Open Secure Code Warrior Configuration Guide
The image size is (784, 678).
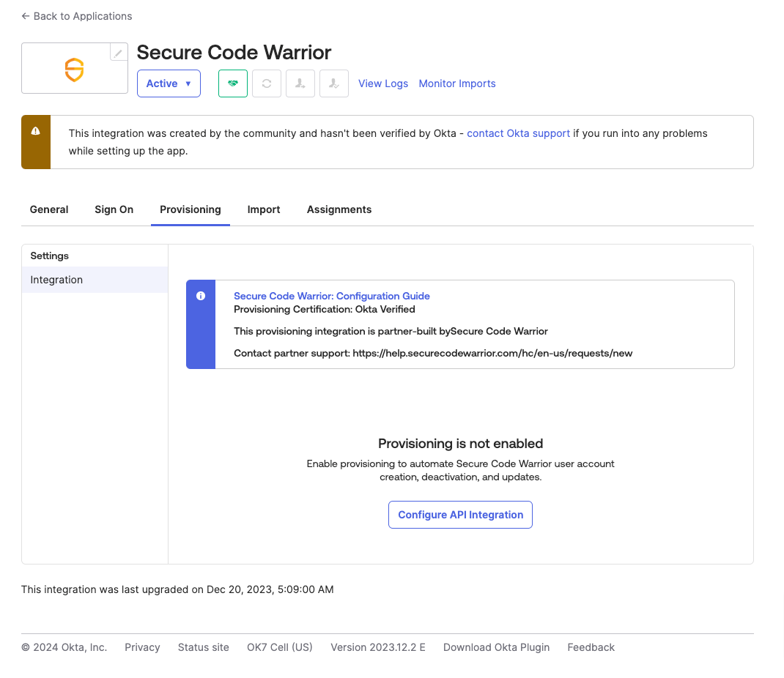click(x=331, y=296)
